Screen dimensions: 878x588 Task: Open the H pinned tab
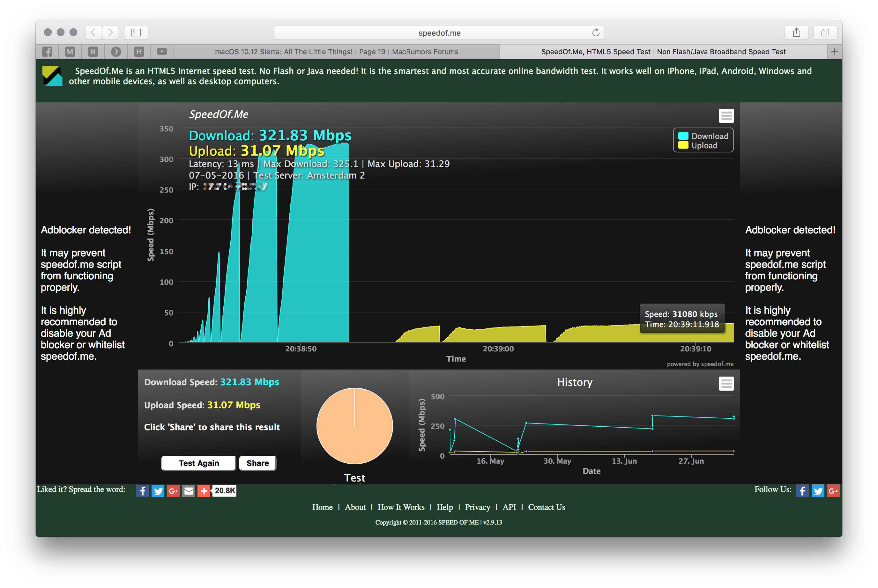point(139,51)
